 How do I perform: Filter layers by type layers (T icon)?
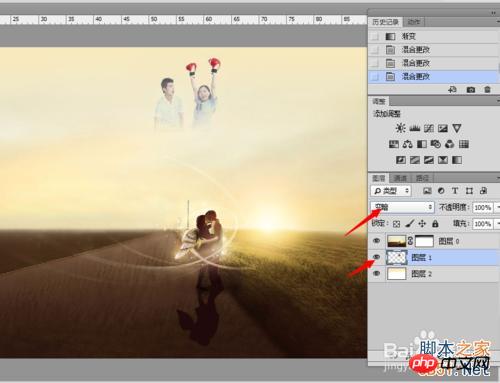click(x=455, y=191)
